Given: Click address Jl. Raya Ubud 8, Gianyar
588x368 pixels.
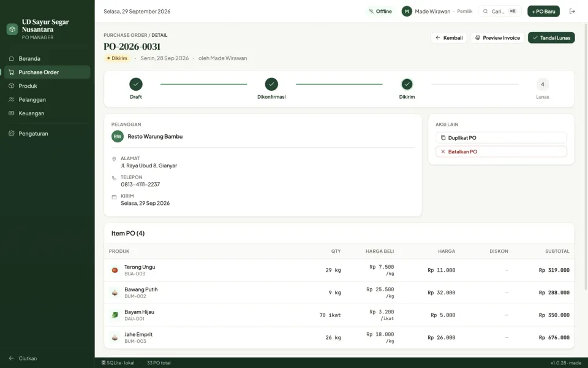Looking at the screenshot, I should click(x=149, y=166).
